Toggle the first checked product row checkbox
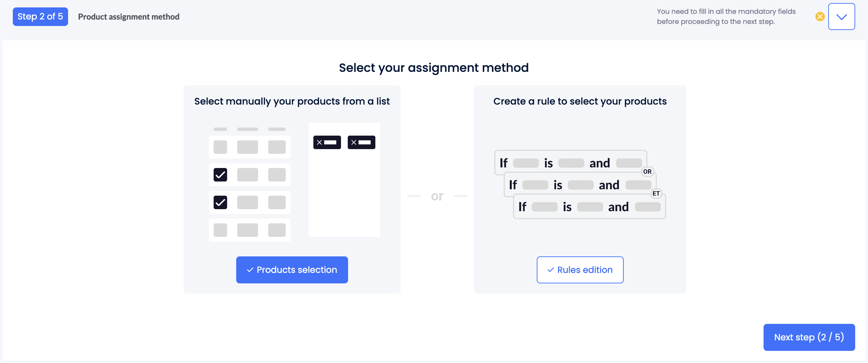 click(x=221, y=174)
